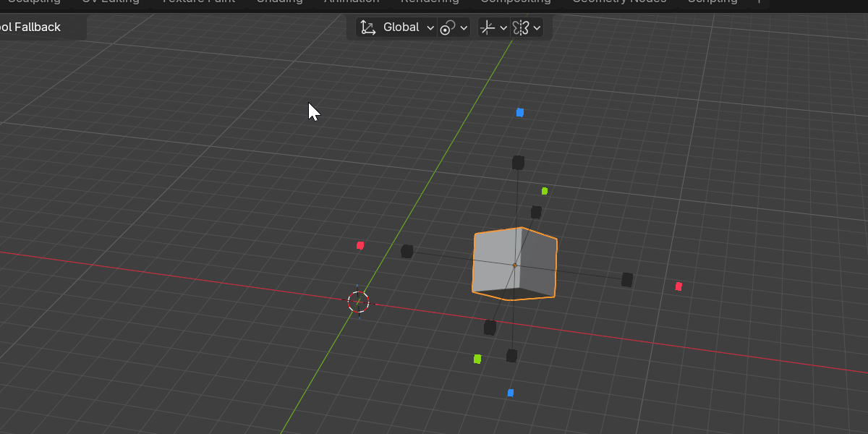Open the Global transform orientation dropdown
This screenshot has width=868, height=434.
tap(396, 27)
